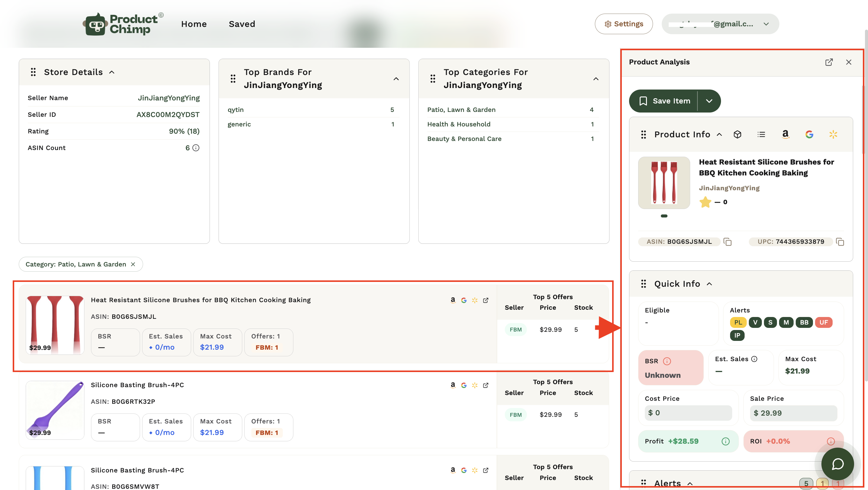The height and width of the screenshot is (490, 868).
Task: Open B0G6RTK32P product in new window
Action: [x=485, y=385]
